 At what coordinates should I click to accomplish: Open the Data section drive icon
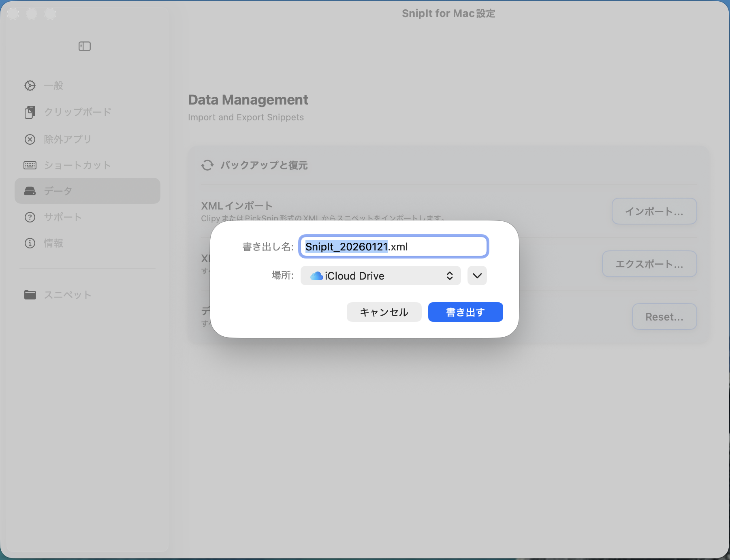(30, 191)
